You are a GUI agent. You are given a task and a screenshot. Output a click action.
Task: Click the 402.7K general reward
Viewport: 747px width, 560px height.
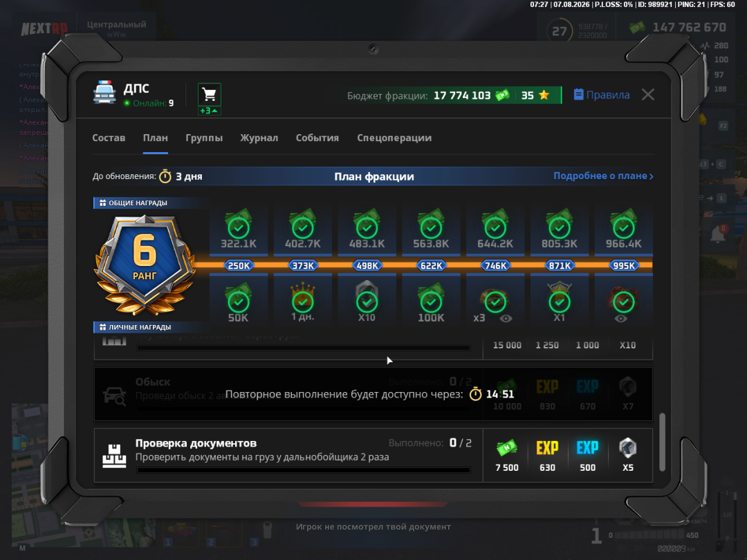coord(303,229)
